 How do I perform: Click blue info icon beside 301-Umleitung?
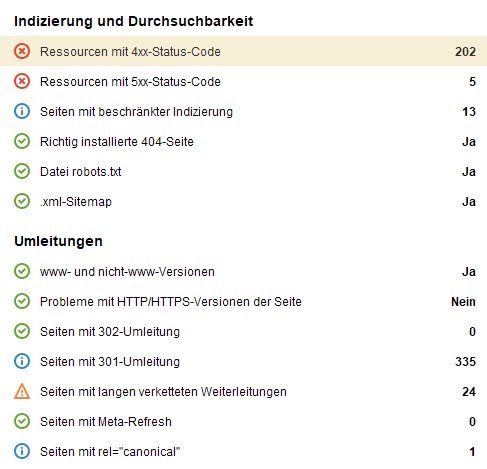point(22,361)
